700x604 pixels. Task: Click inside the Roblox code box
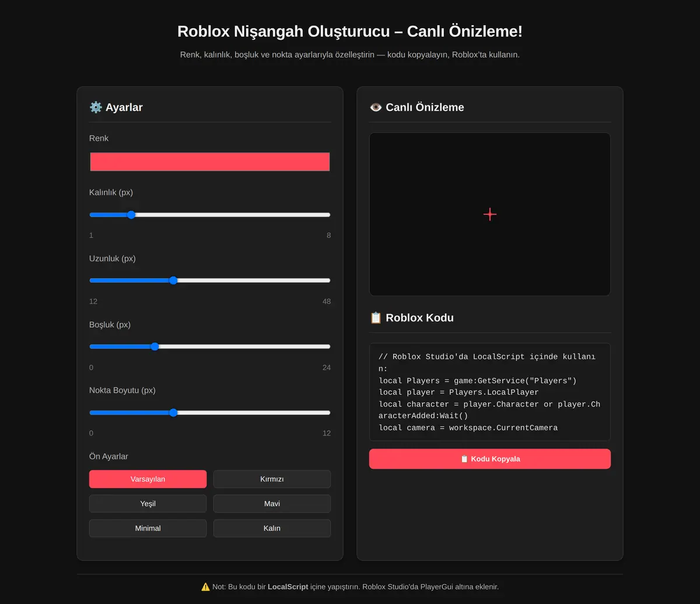(490, 392)
